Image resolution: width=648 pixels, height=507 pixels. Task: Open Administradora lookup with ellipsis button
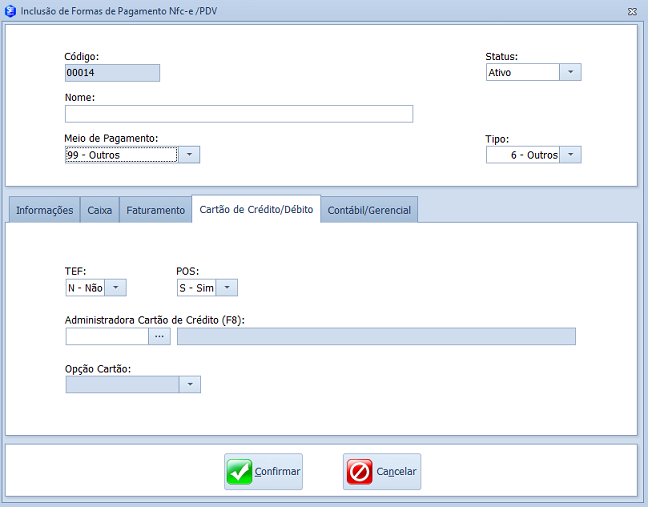159,336
